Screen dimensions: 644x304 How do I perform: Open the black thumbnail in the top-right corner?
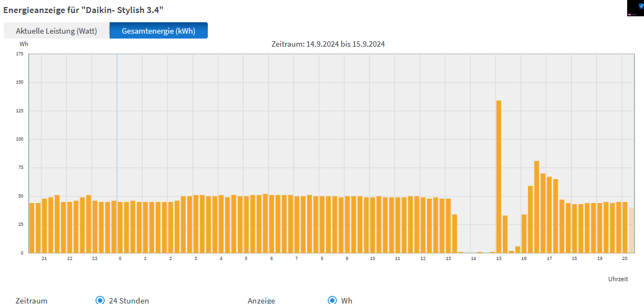[x=635, y=8]
